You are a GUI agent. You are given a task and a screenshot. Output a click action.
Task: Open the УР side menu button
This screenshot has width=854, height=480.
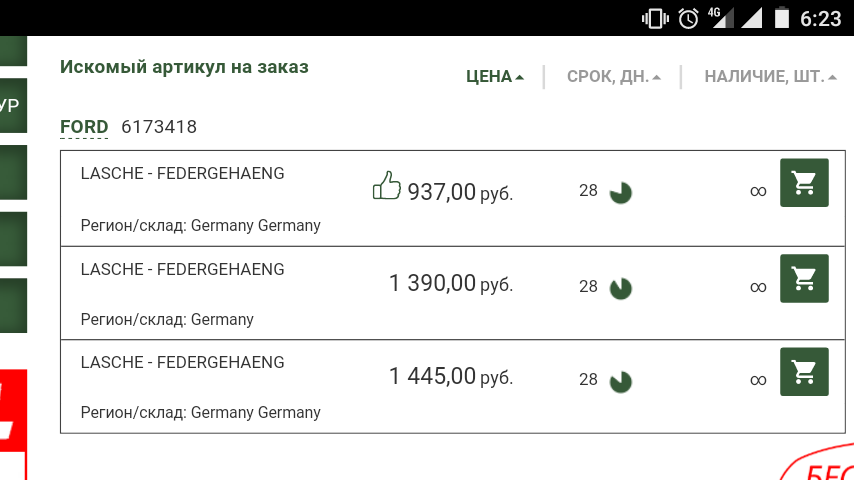(13, 105)
